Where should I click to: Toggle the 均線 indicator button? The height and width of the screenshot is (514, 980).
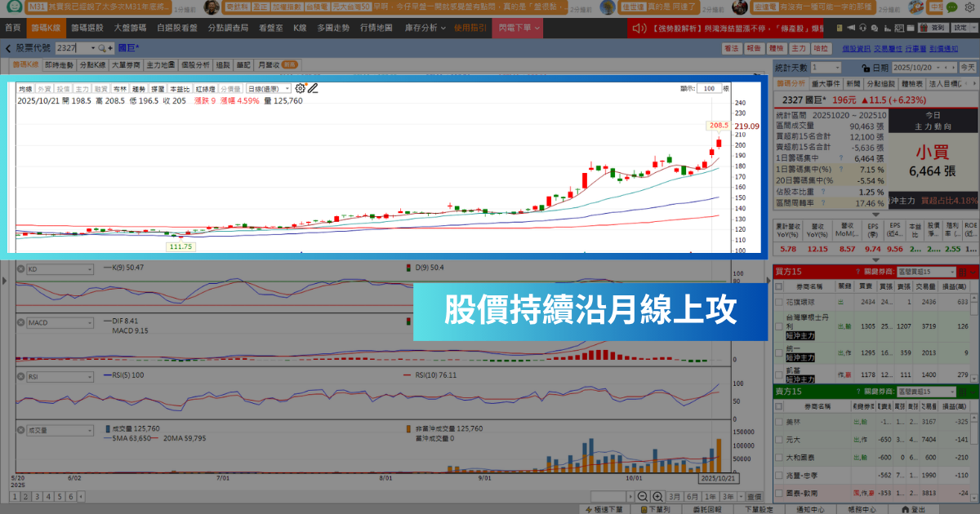click(x=25, y=88)
